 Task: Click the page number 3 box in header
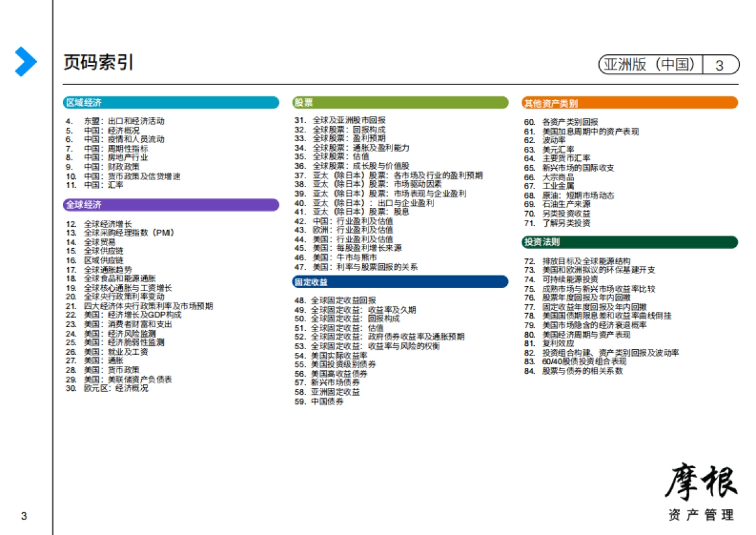coord(719,64)
